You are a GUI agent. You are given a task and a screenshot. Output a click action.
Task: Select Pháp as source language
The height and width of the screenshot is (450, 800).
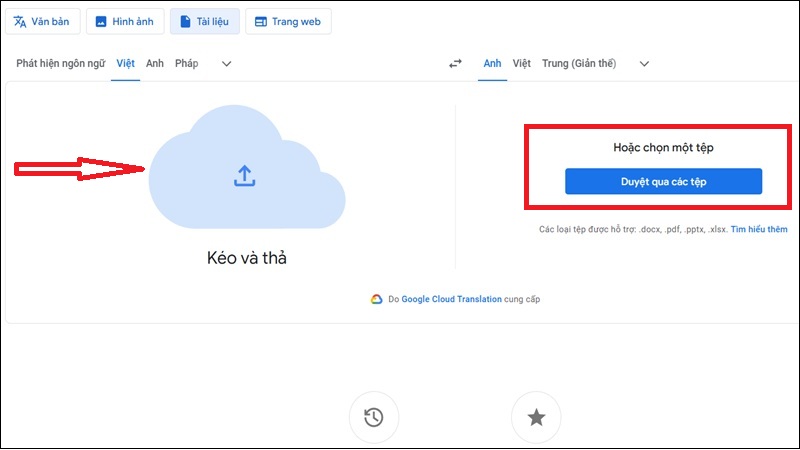(186, 63)
